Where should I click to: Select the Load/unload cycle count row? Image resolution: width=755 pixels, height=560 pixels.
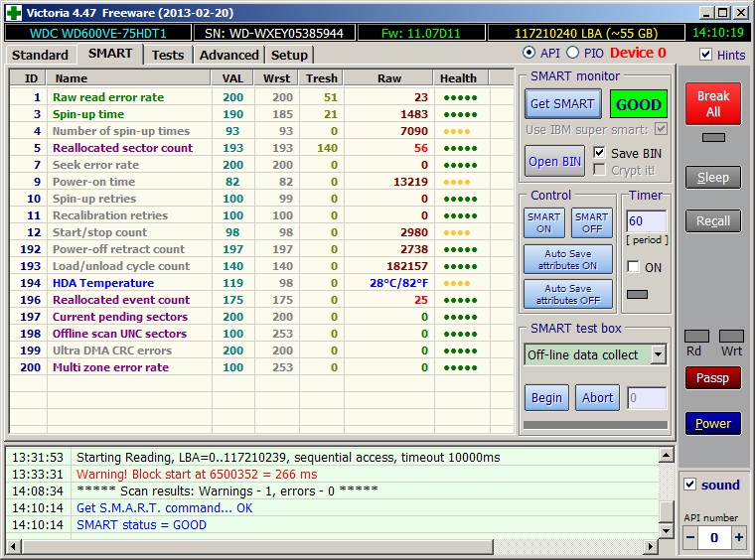click(261, 266)
